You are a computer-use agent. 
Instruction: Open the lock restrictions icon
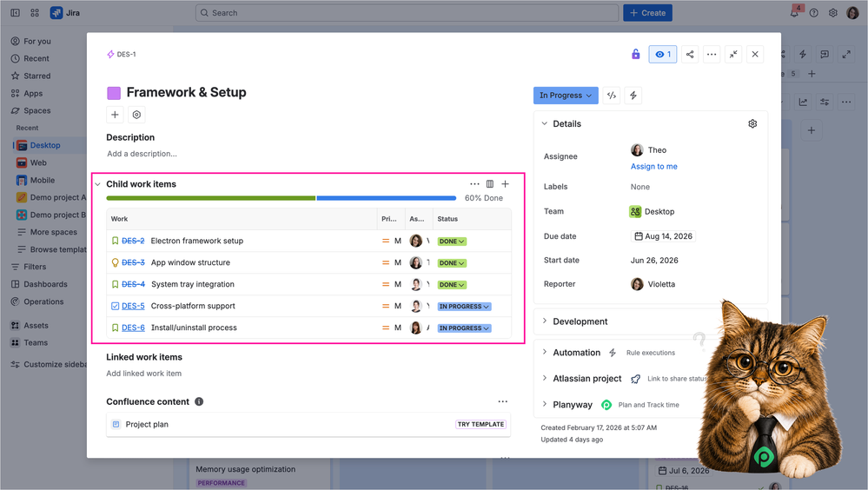click(x=635, y=54)
